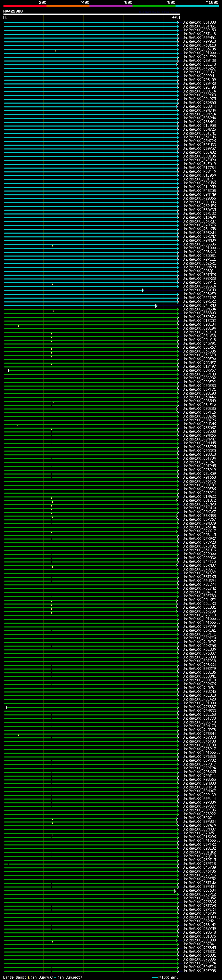Select hit UniRef100_C5LVC8

click(x=199, y=336)
